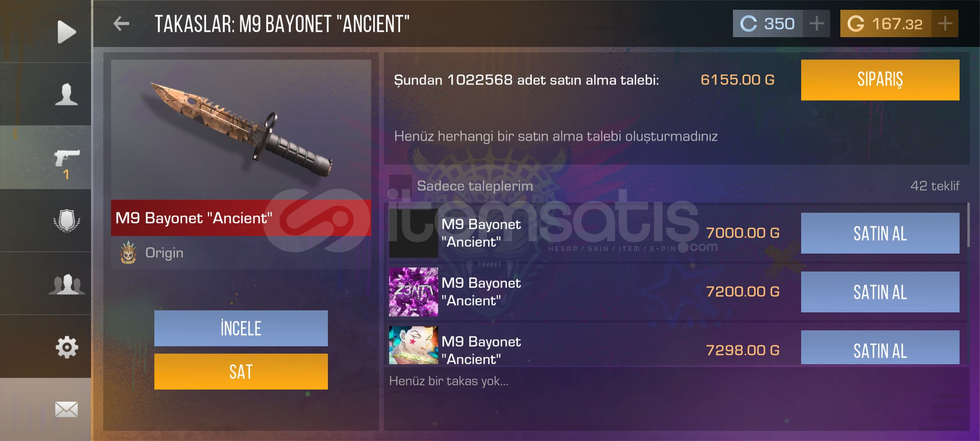
Task: Add silver coins with plus next to 350
Action: pyautogui.click(x=817, y=24)
